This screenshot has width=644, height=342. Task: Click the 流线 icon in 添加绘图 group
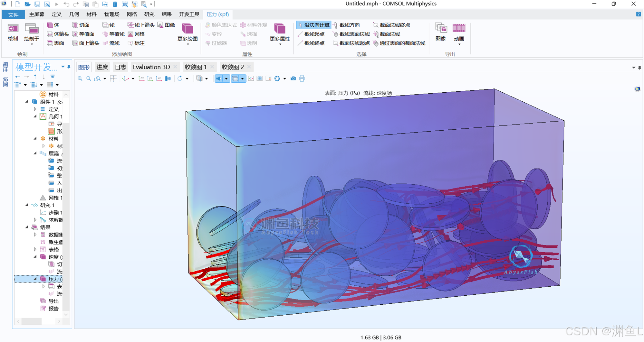tap(113, 43)
